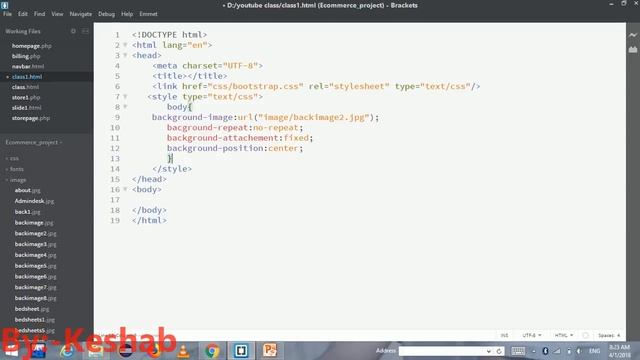
Task: Open the Debug menu
Action: [107, 14]
